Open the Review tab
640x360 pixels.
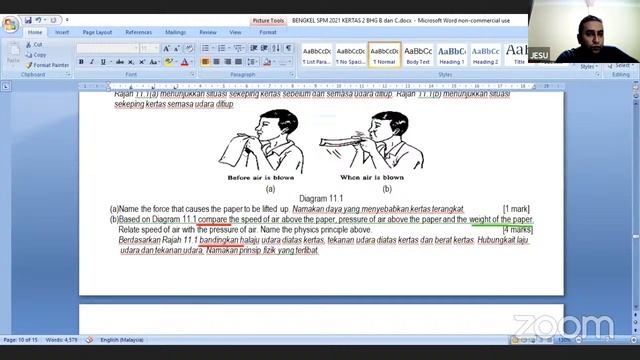point(208,32)
